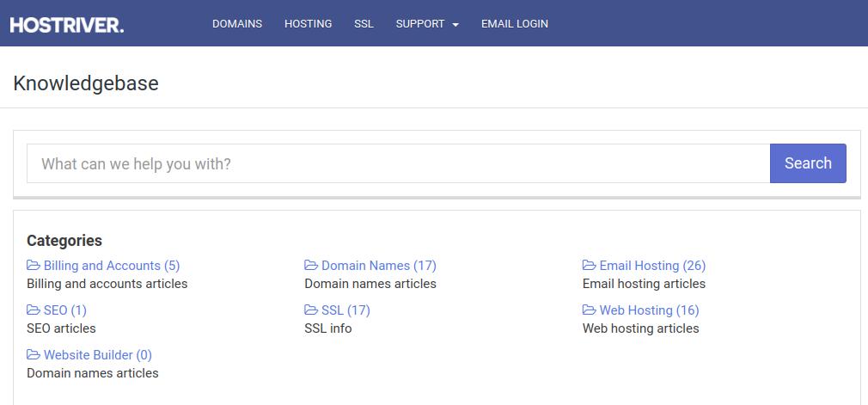Go to SSL in the navbar
Image resolution: width=868 pixels, height=405 pixels.
tap(364, 24)
